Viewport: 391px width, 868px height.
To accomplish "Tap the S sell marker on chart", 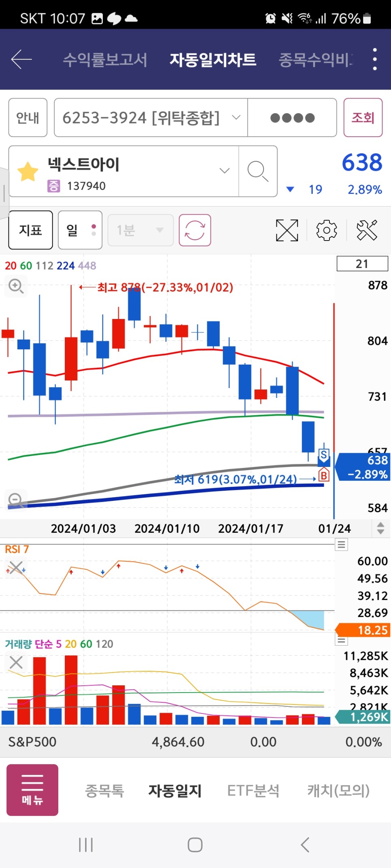I will pos(324,455).
